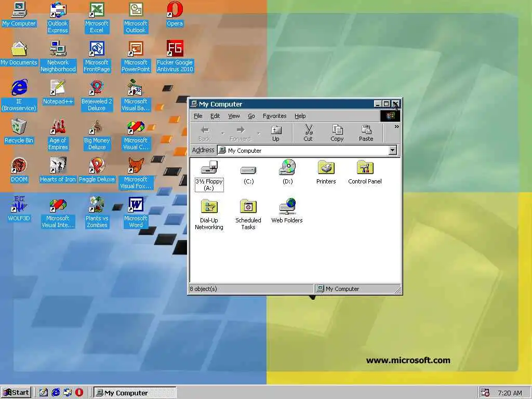Select Notepad++ desktop shortcut
Image resolution: width=532 pixels, height=399 pixels.
pos(58,92)
